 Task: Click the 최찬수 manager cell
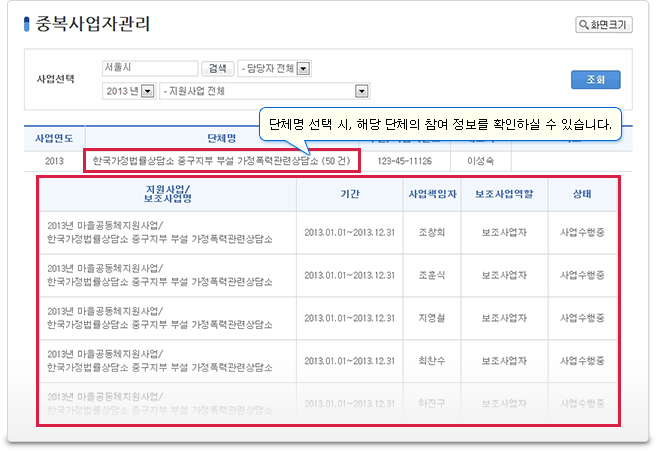[x=432, y=361]
